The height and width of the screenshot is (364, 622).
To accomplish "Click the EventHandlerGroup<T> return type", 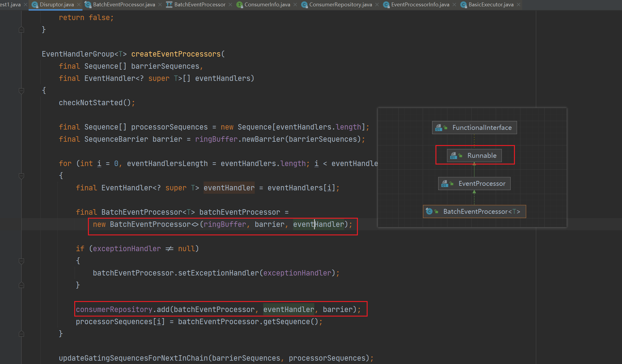I will 84,54.
